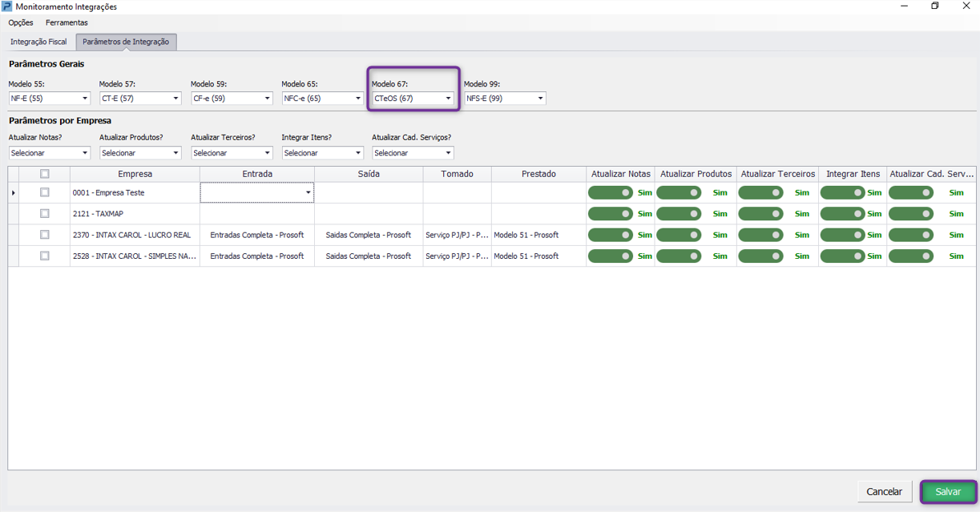Open the Modelo 55 NF-E dropdown
This screenshot has height=512, width=980.
point(50,99)
